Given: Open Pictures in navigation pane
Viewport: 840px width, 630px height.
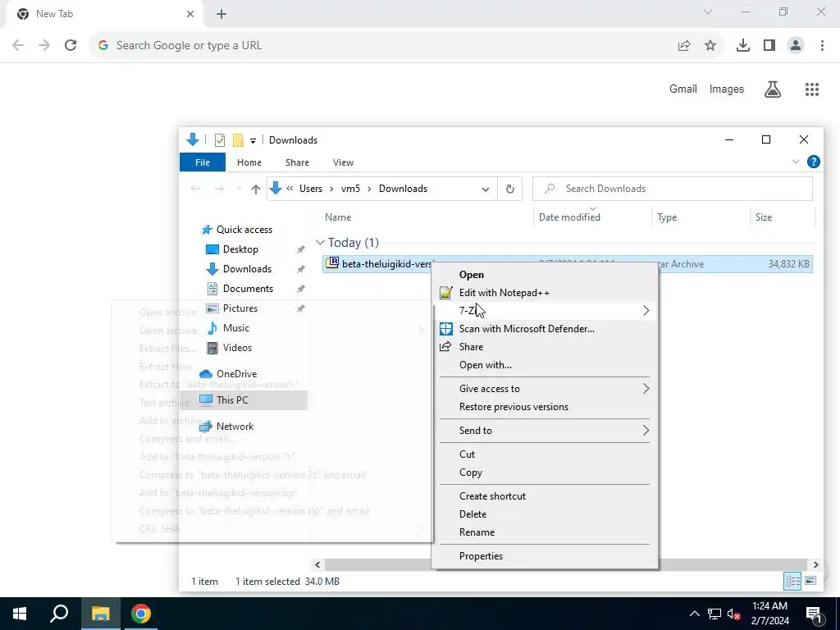Looking at the screenshot, I should pos(240,308).
